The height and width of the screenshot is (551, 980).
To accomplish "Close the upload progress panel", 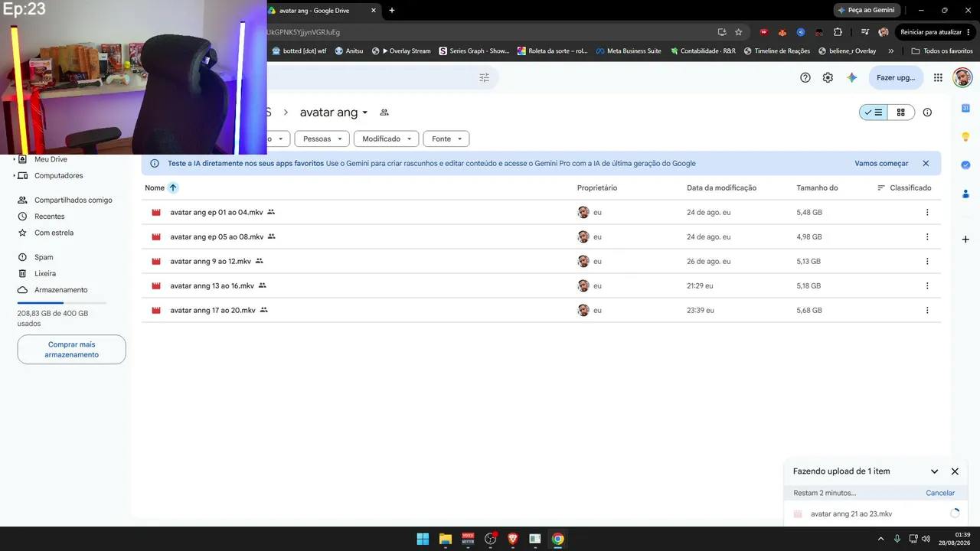I will click(955, 471).
